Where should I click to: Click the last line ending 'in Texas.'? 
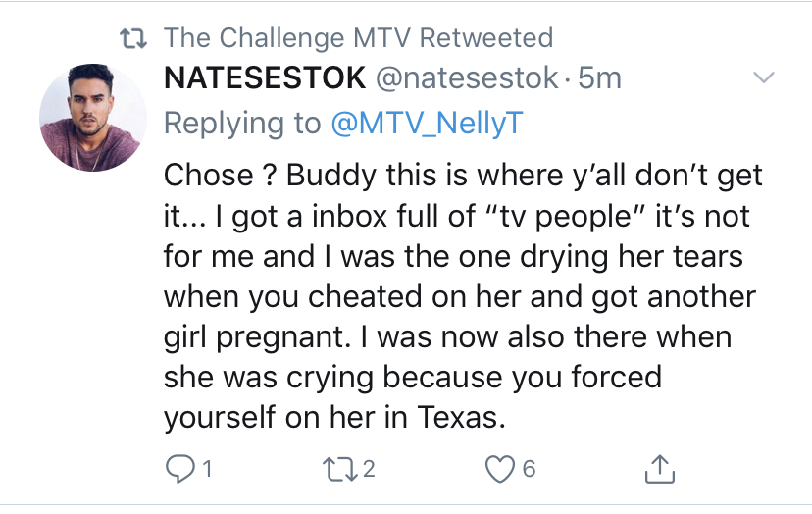[334, 417]
